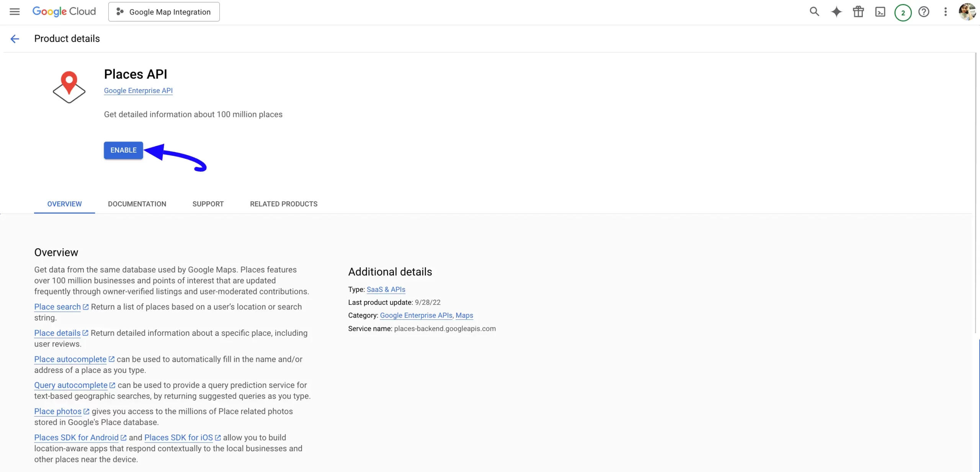Screen dimensions: 980x472
Task: Click the service name places-backend.googleapis.com
Action: tap(445, 329)
